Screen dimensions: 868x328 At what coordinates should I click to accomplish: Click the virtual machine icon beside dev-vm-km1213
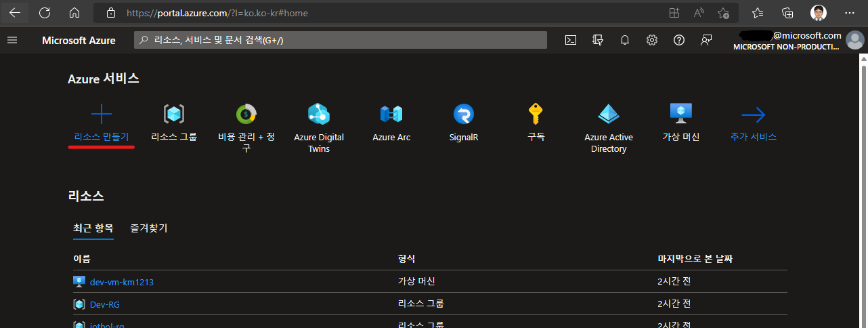tap(79, 281)
